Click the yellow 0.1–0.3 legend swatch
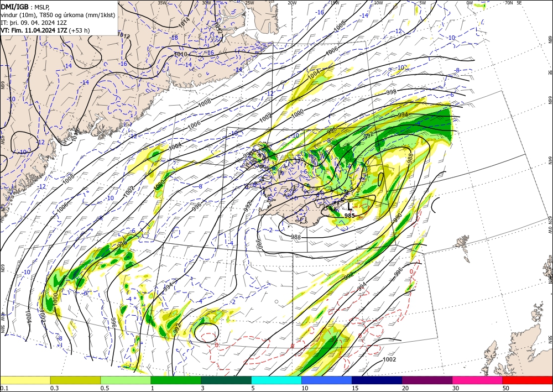This screenshot has height=392, width=553. pos(25,380)
